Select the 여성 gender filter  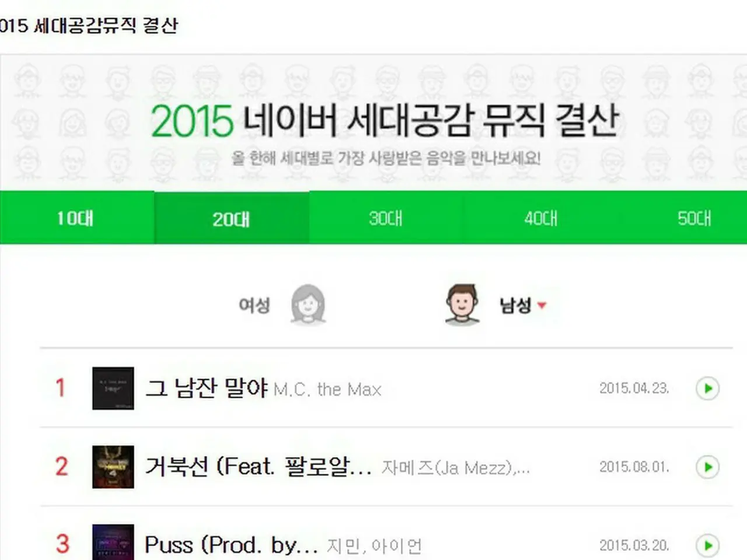coord(254,305)
